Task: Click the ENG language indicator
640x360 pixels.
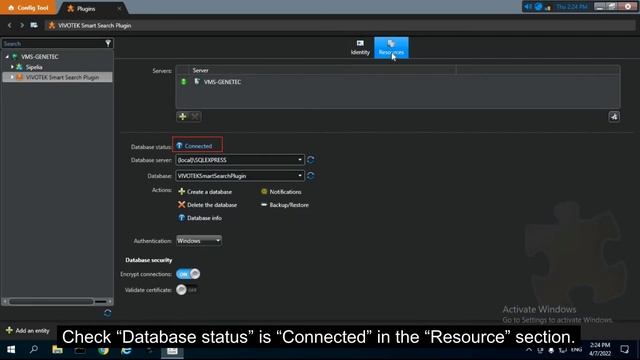Action: [x=576, y=350]
